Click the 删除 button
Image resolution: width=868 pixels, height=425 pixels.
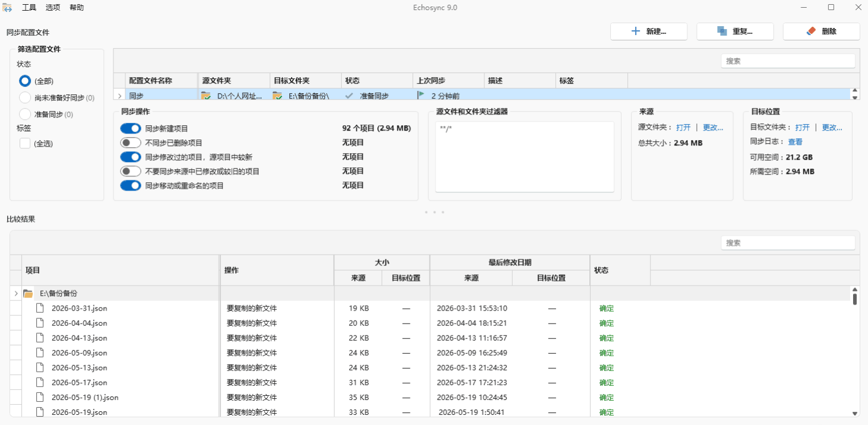coord(822,31)
